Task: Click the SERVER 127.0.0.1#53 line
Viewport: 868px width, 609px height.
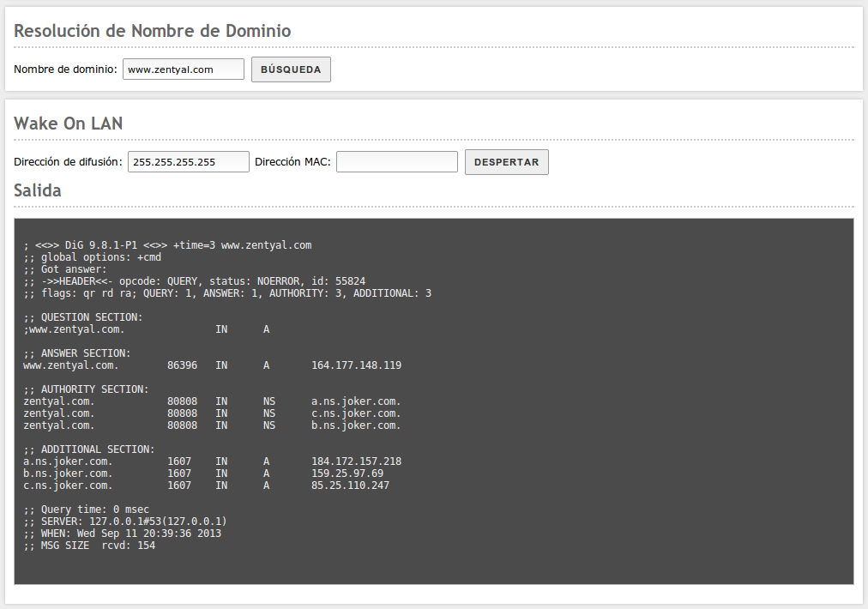Action: (125, 522)
